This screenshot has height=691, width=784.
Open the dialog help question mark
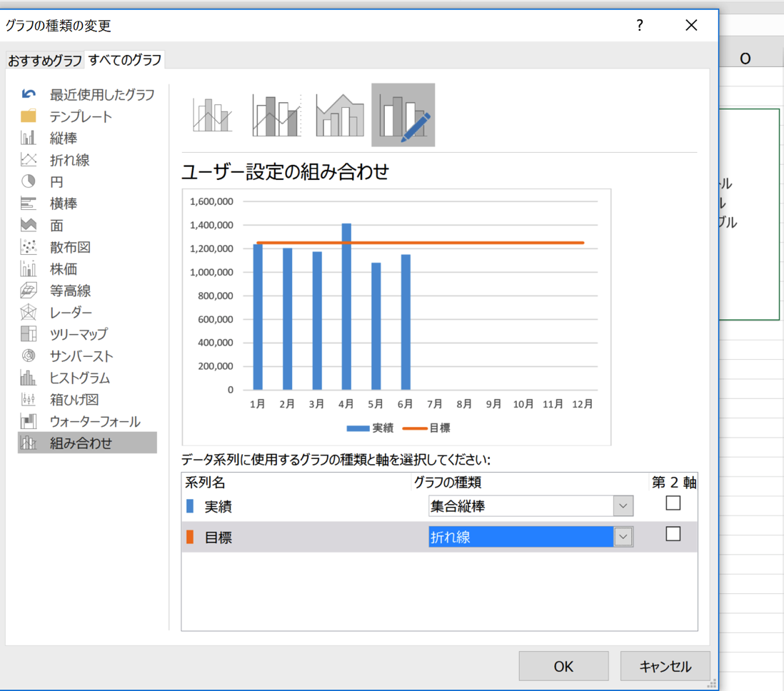(x=640, y=25)
